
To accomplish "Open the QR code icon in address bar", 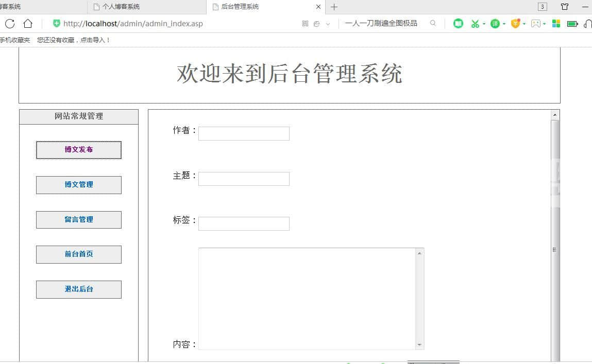I will [x=305, y=24].
